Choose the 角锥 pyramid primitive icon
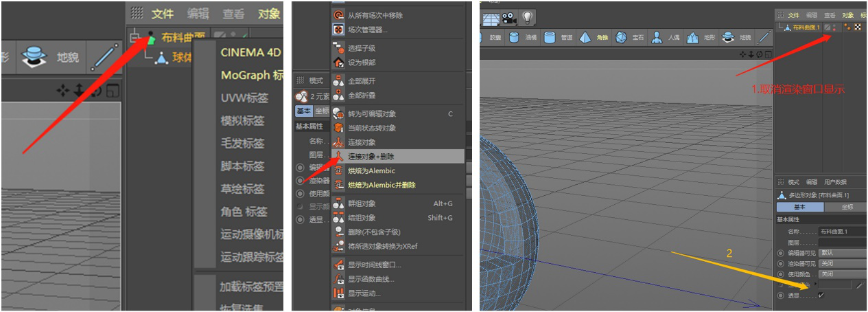This screenshot has width=868, height=312. coord(585,38)
